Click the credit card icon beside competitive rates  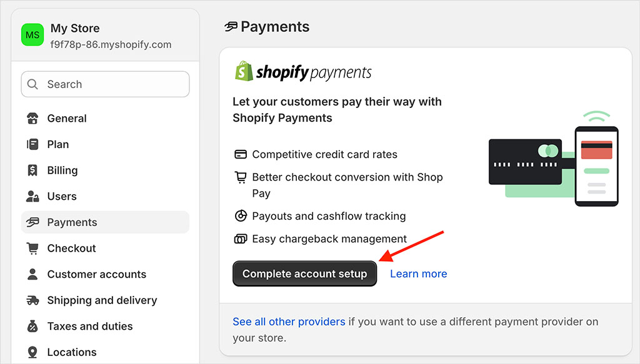239,154
